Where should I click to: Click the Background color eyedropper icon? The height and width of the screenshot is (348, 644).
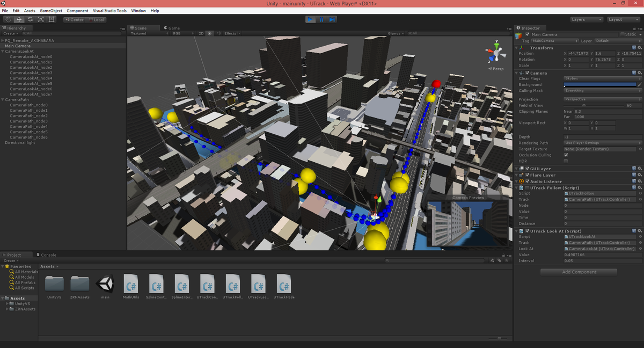(x=640, y=84)
